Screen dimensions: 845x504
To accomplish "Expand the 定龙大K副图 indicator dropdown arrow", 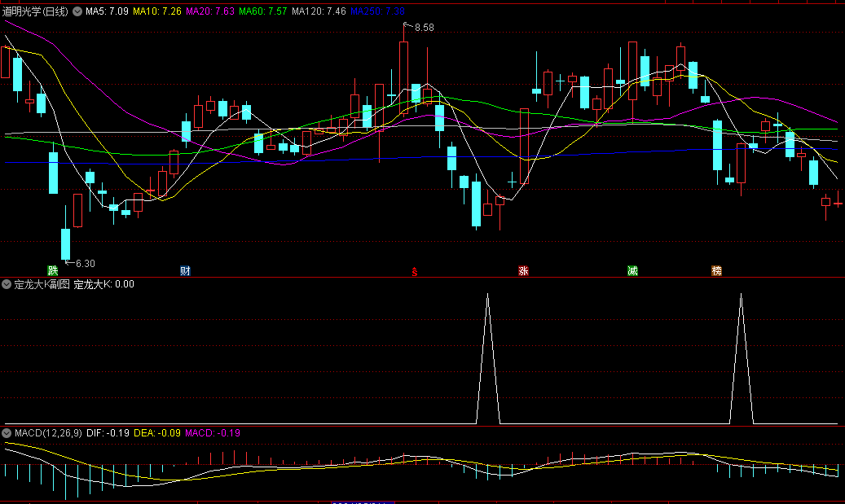I will coord(7,285).
